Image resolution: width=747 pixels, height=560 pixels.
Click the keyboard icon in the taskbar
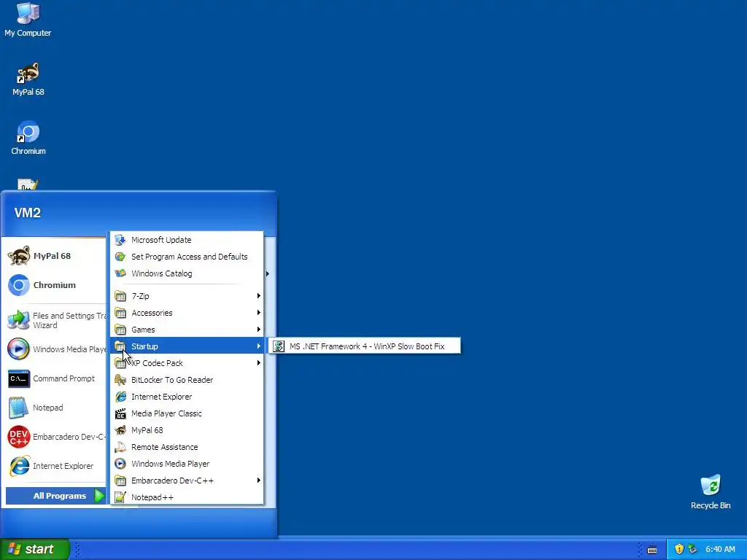(652, 550)
